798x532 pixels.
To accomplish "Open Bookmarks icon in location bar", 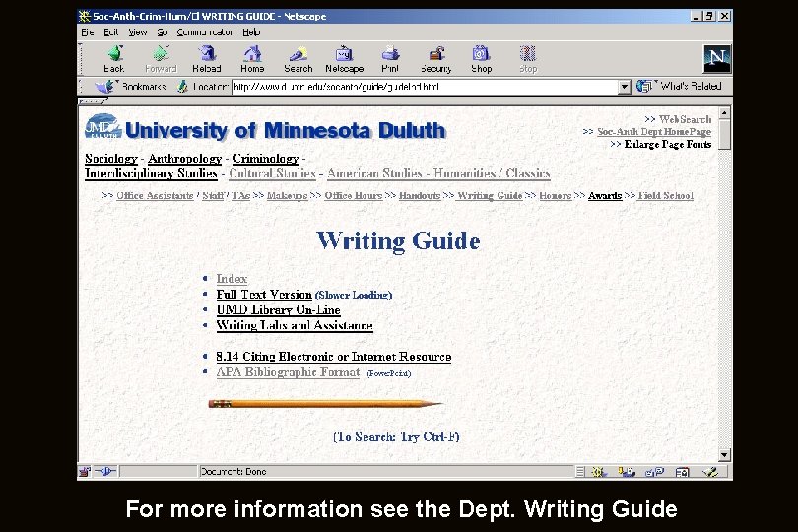I will 105,86.
